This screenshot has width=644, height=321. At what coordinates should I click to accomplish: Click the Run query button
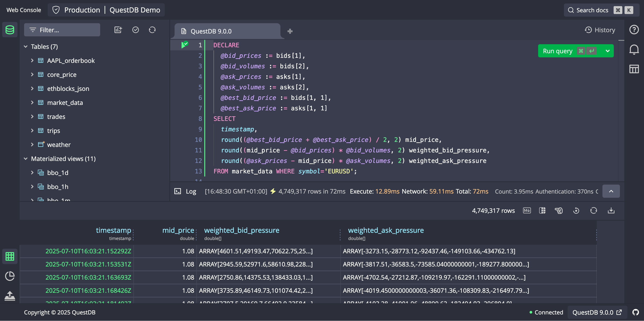point(570,51)
